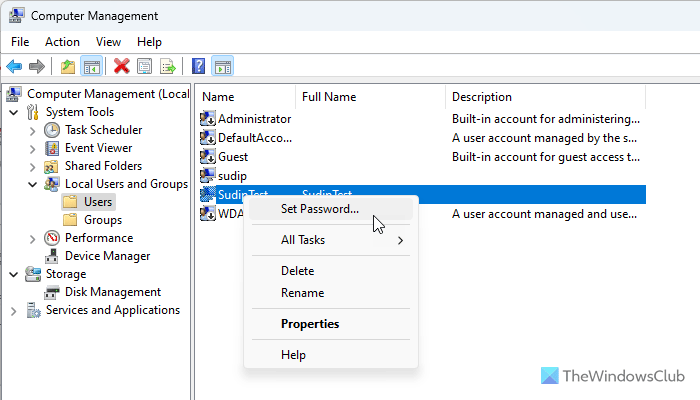Expand the Services and Applications node
The height and width of the screenshot is (400, 700).
coord(13,310)
